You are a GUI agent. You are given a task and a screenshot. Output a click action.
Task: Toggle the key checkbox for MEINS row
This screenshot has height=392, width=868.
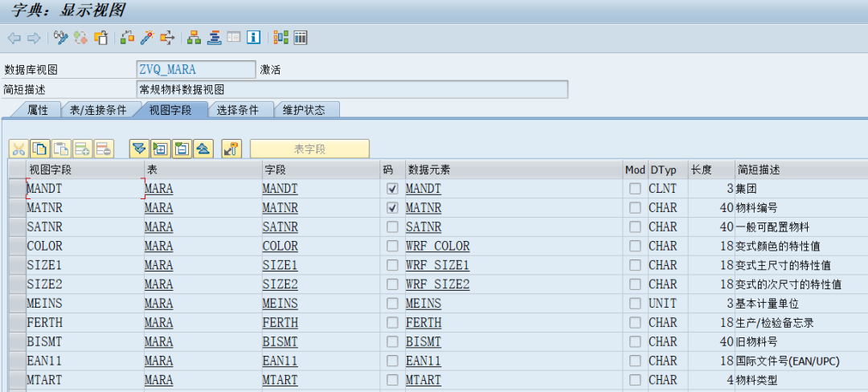[x=392, y=304]
